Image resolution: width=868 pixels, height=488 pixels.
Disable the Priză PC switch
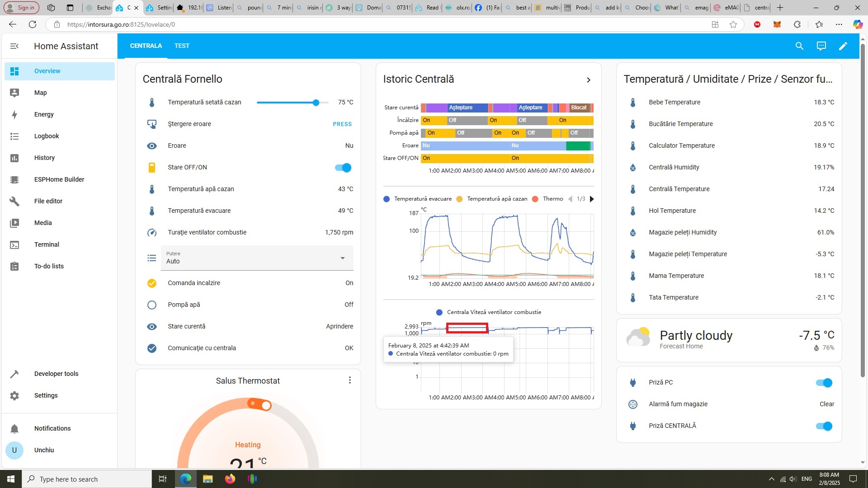[824, 382]
